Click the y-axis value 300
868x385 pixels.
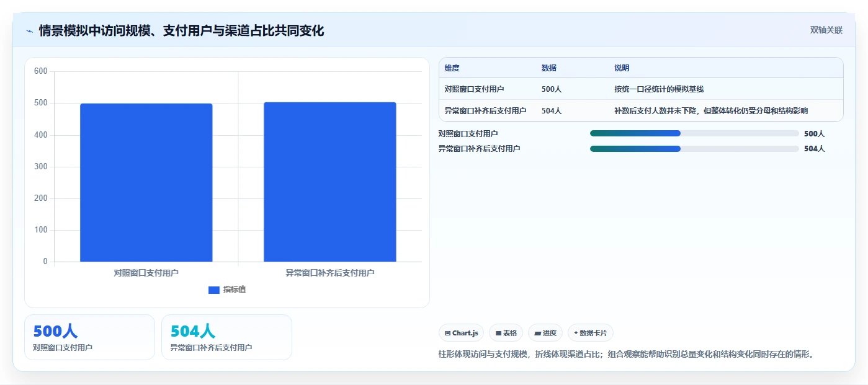point(41,167)
